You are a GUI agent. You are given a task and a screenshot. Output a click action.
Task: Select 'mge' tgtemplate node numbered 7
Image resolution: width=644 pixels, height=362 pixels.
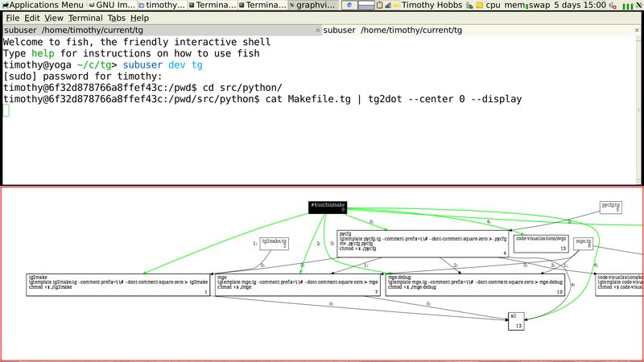coord(298,285)
